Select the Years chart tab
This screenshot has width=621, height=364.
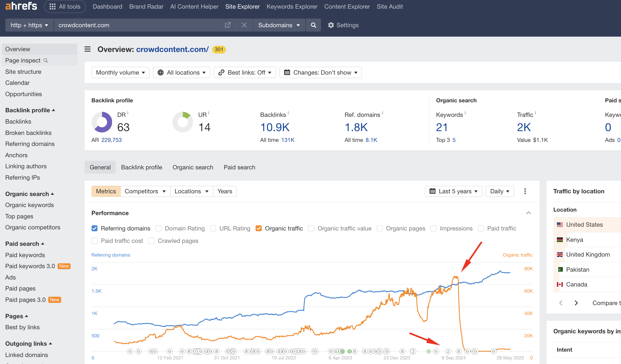point(225,191)
